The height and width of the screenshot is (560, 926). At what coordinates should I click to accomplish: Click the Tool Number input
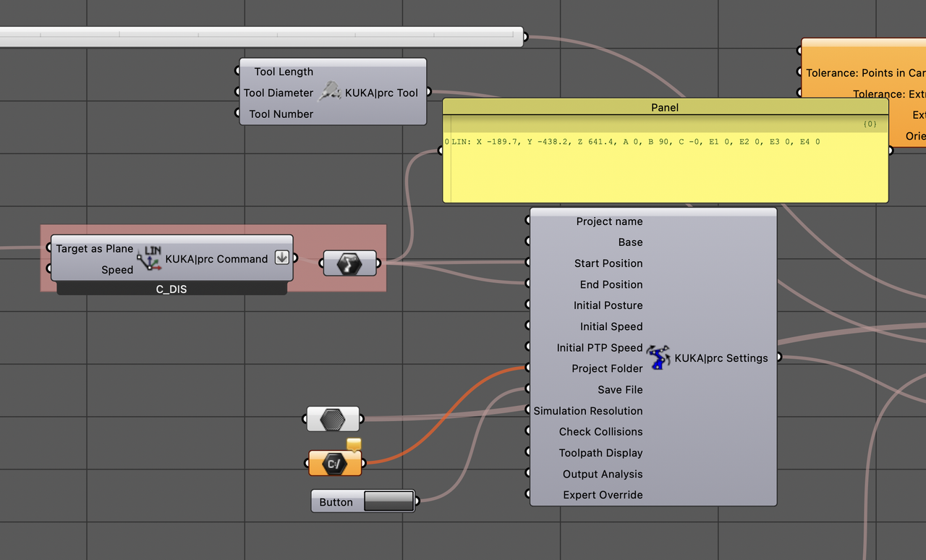click(281, 114)
